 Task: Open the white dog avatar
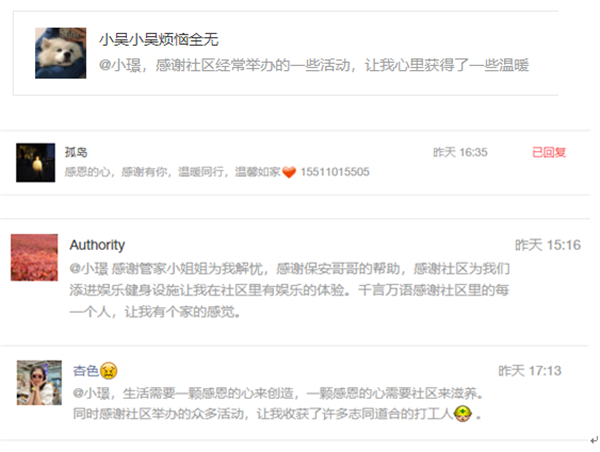60,53
